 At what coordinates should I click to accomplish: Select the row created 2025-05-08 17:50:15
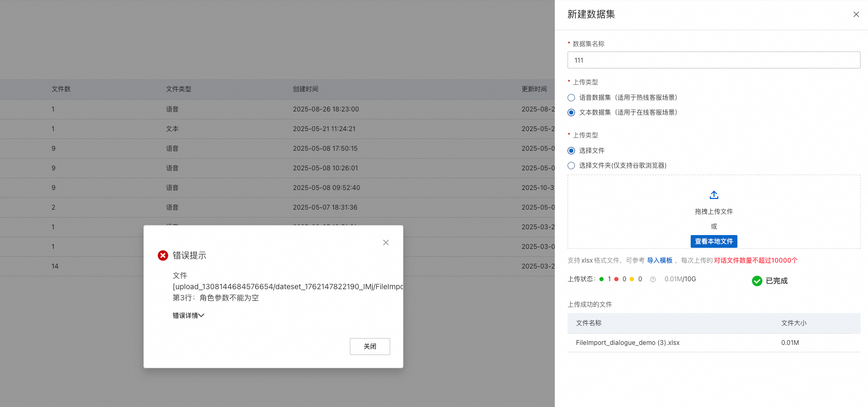(x=277, y=149)
